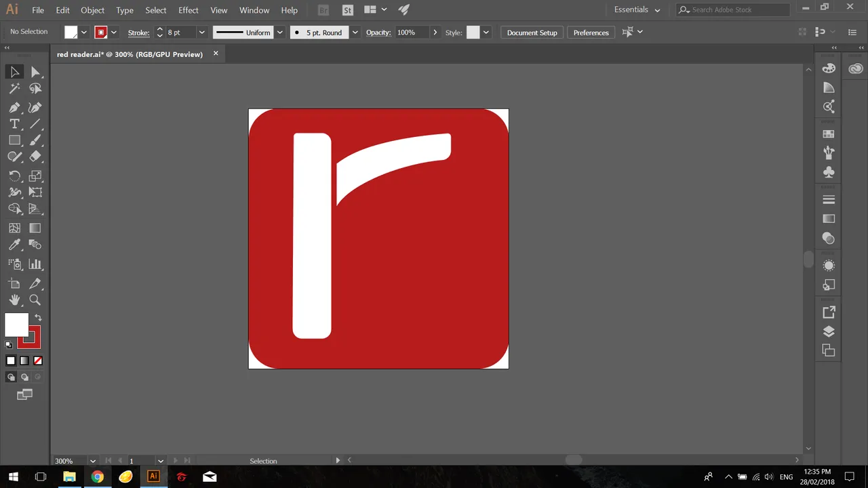Click the Opacity label link
This screenshot has width=868, height=488.
[378, 33]
